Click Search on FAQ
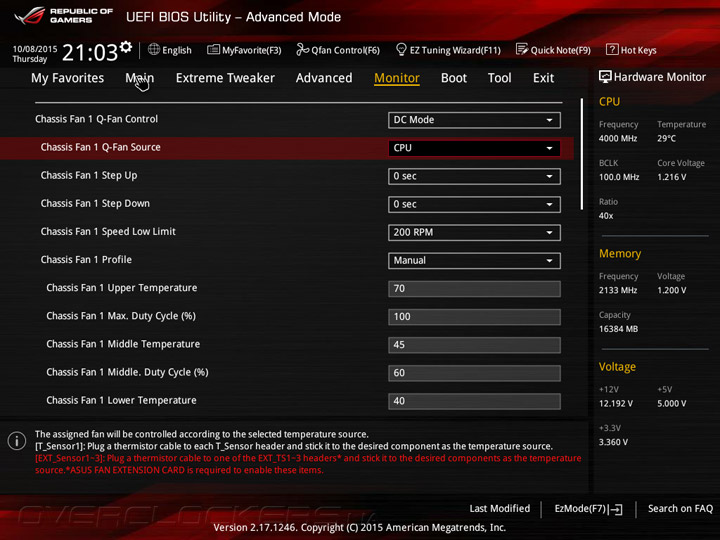The width and height of the screenshot is (720, 540). click(680, 508)
